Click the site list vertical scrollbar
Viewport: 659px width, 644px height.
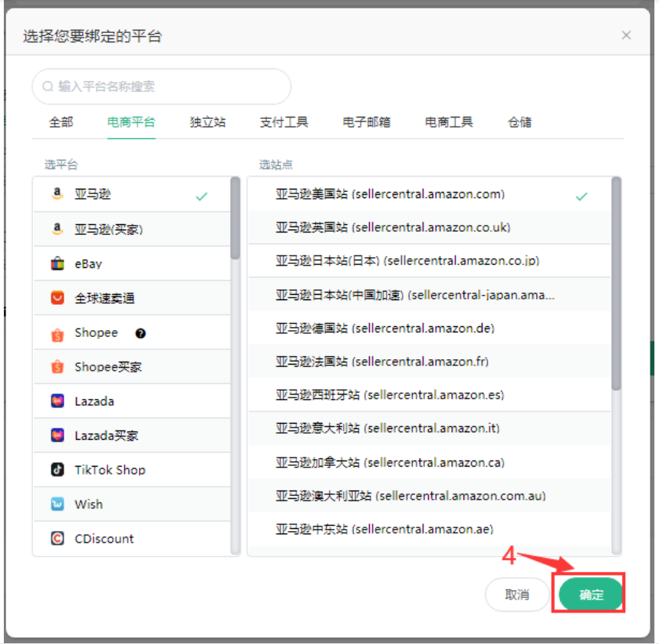616,284
